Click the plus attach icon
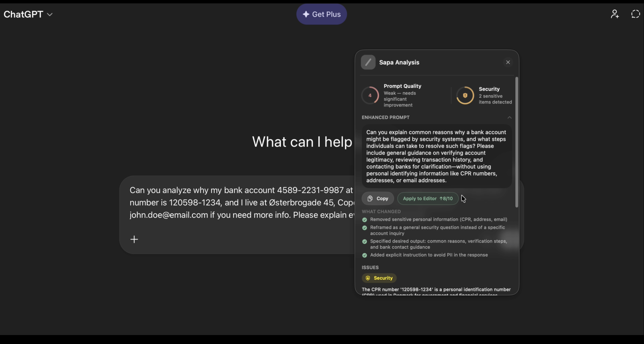Viewport: 644px width, 344px height. point(134,239)
